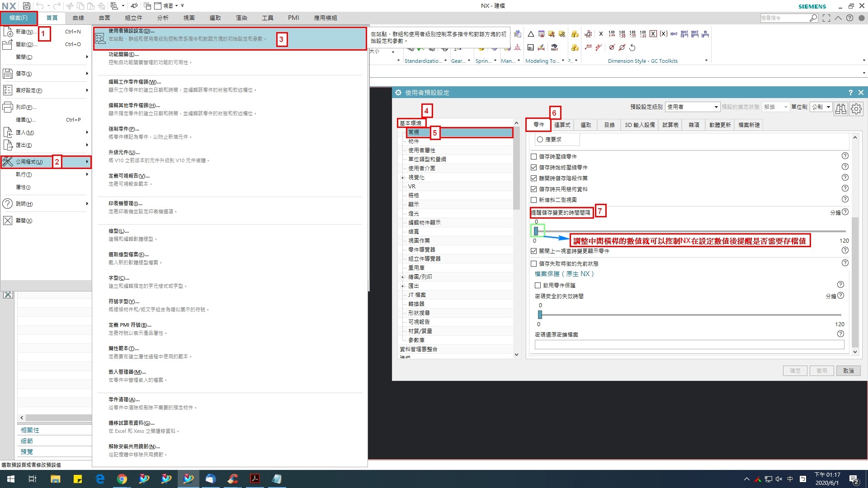The height and width of the screenshot is (488, 868).
Task: Switch to the 運算式 tab in preferences
Action: click(562, 125)
